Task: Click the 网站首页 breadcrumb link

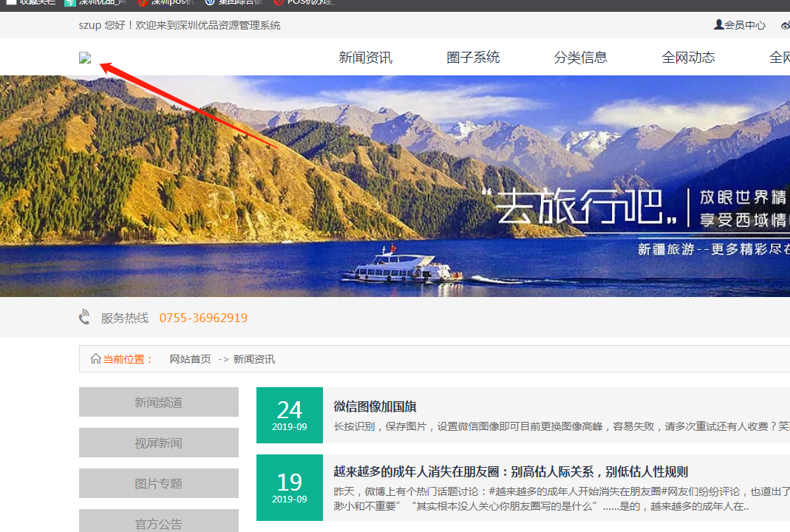Action: pos(190,359)
